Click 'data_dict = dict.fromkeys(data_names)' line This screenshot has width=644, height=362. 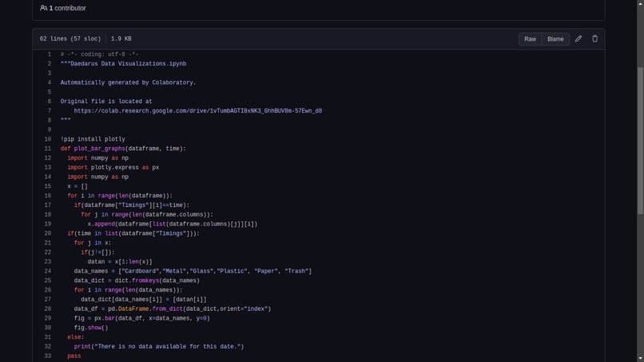pyautogui.click(x=137, y=280)
